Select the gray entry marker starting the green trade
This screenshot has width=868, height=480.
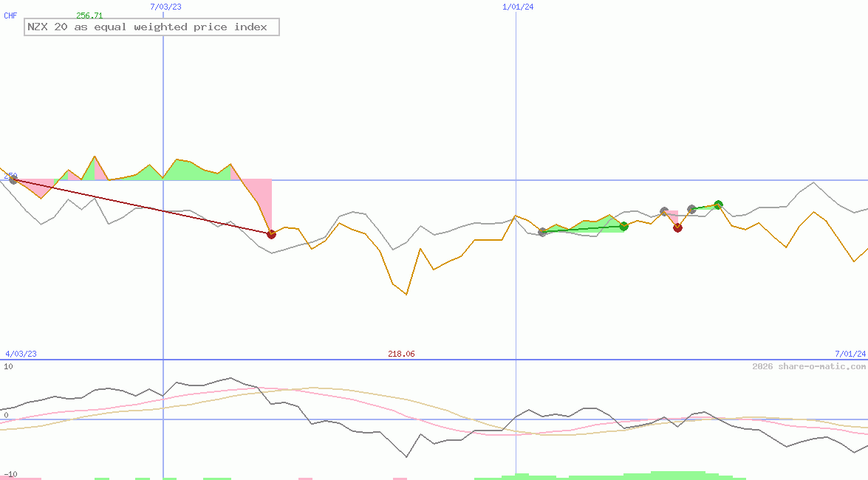(543, 231)
